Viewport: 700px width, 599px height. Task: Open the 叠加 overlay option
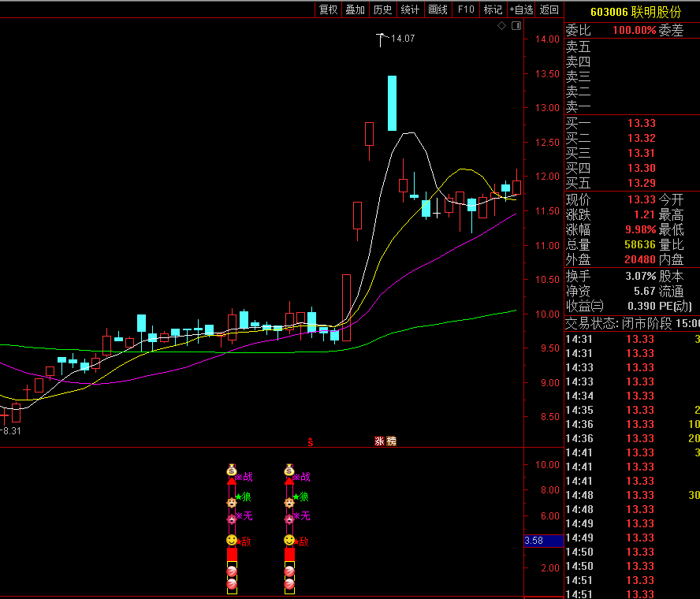(356, 9)
